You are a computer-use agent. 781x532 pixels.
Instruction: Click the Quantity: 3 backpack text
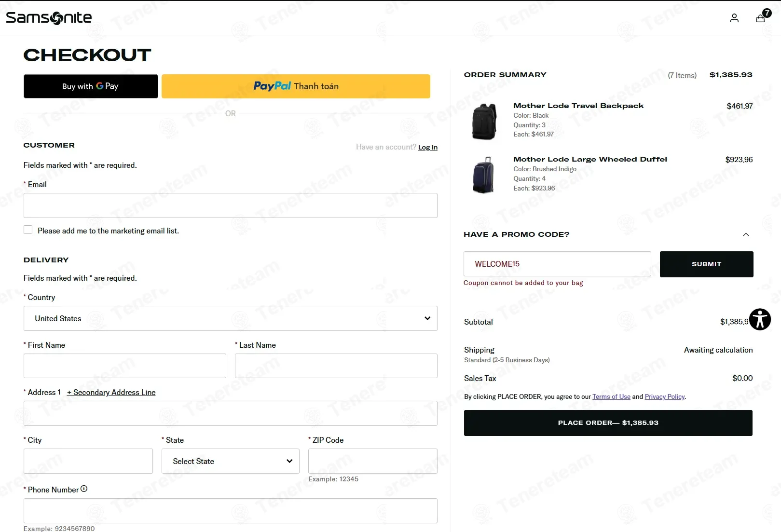point(529,125)
